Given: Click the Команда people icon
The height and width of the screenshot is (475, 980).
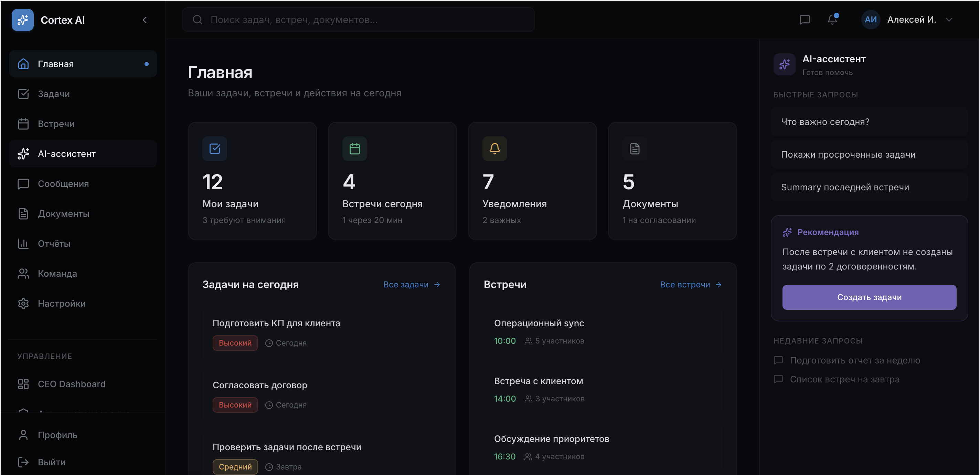Looking at the screenshot, I should [23, 274].
